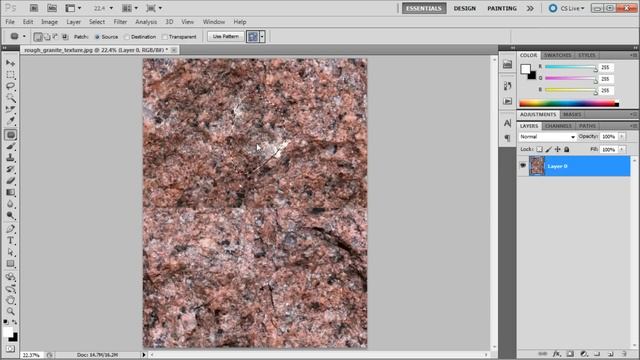Screen dimensions: 640x360
Task: Toggle lock position icon
Action: coord(558,149)
